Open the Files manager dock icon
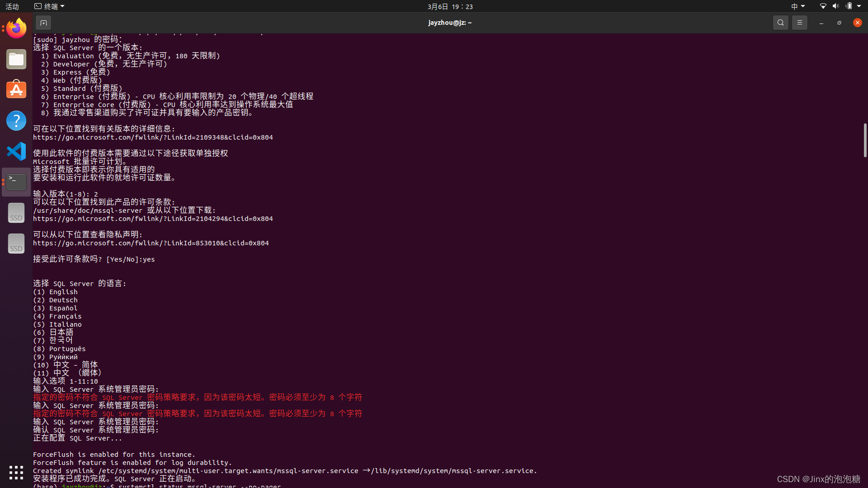The width and height of the screenshot is (868, 488). pyautogui.click(x=16, y=59)
